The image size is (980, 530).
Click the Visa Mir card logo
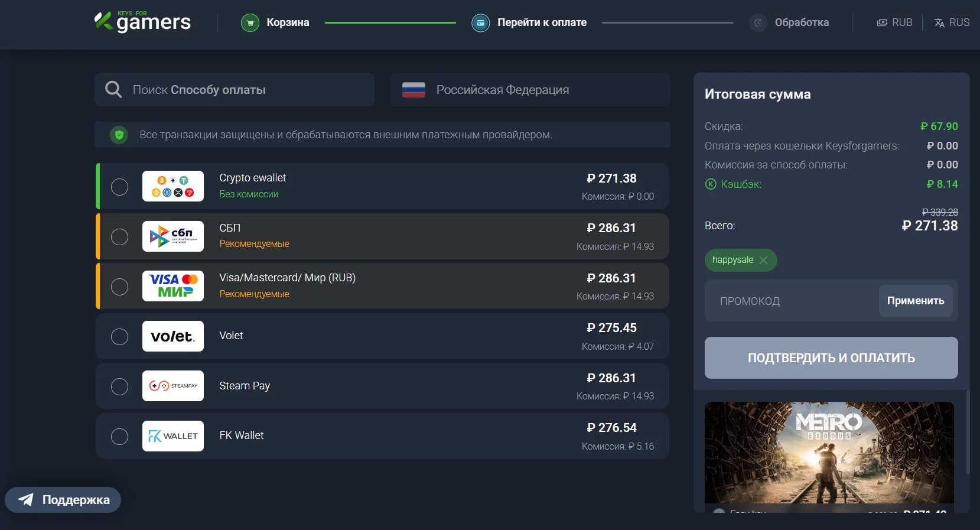[173, 286]
